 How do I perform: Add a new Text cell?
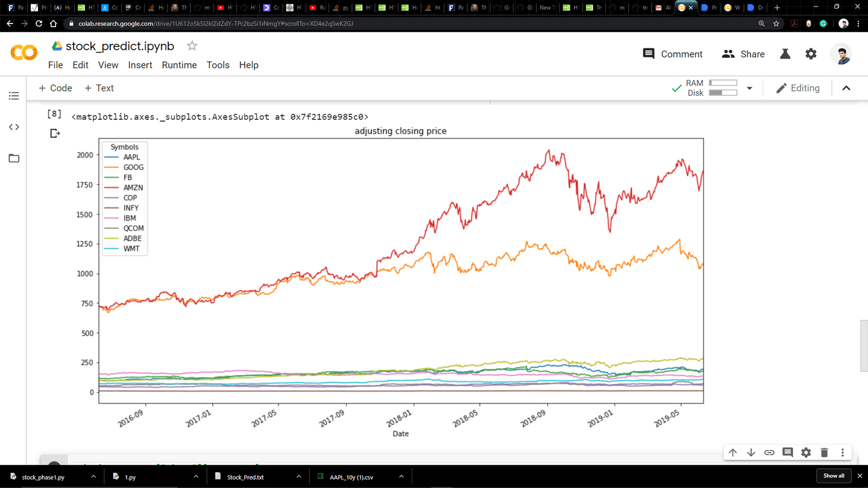pyautogui.click(x=99, y=88)
